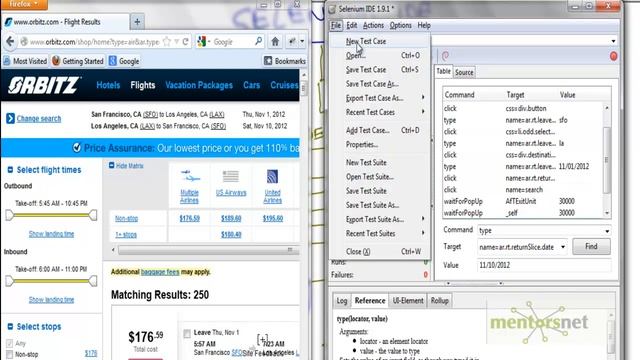Choose Save Test Case from File menu
The height and width of the screenshot is (360, 640).
click(366, 70)
